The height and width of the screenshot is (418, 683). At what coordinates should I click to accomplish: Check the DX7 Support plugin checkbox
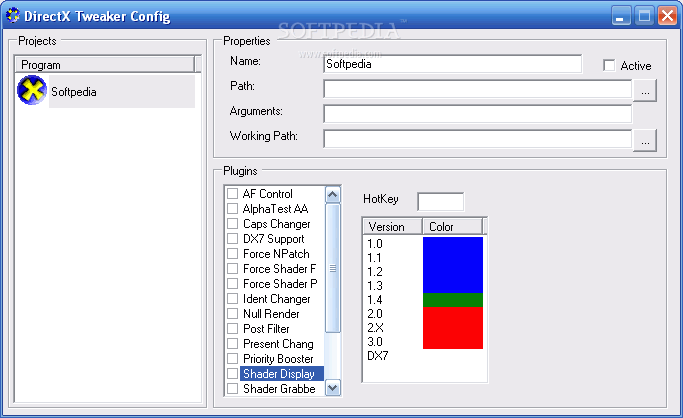[x=233, y=239]
